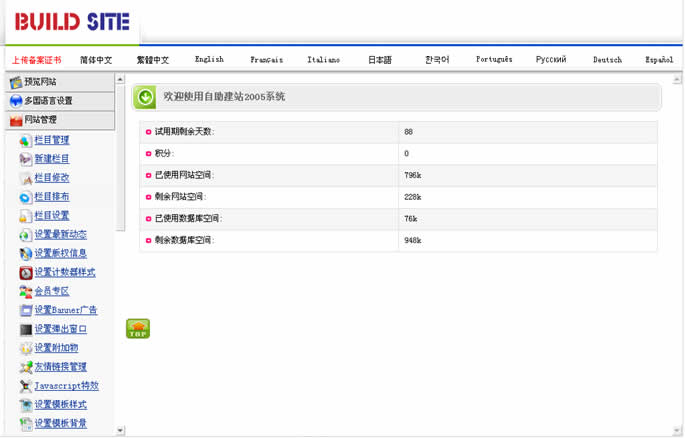
Task: Switch language to English
Action: tap(209, 60)
